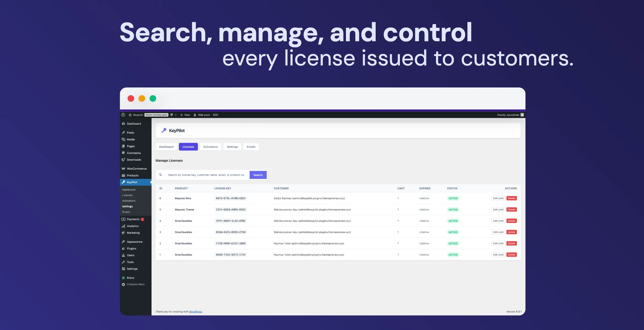This screenshot has width=644, height=330.
Task: Open Payments menu with notification badge
Action: [133, 219]
